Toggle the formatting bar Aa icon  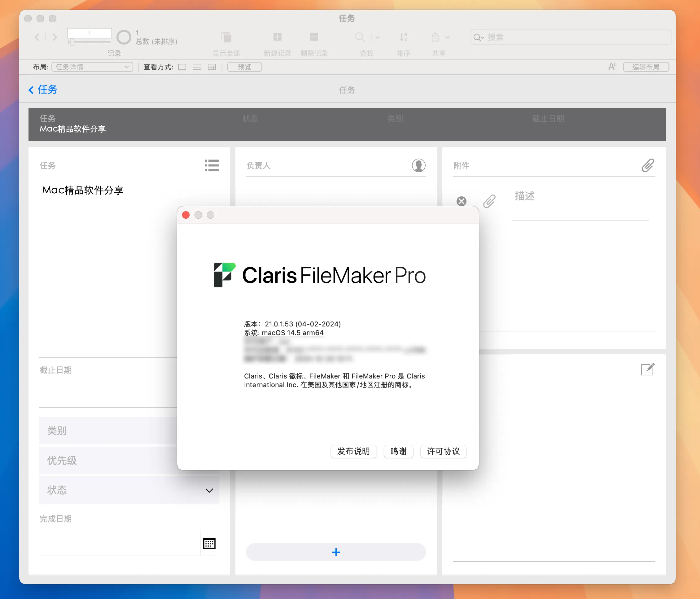click(x=613, y=67)
